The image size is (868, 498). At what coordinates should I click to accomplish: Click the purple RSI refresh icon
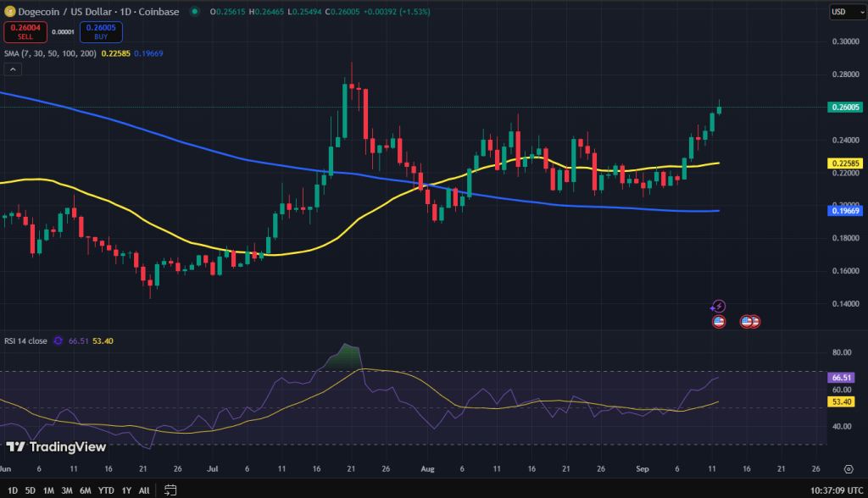click(x=58, y=340)
